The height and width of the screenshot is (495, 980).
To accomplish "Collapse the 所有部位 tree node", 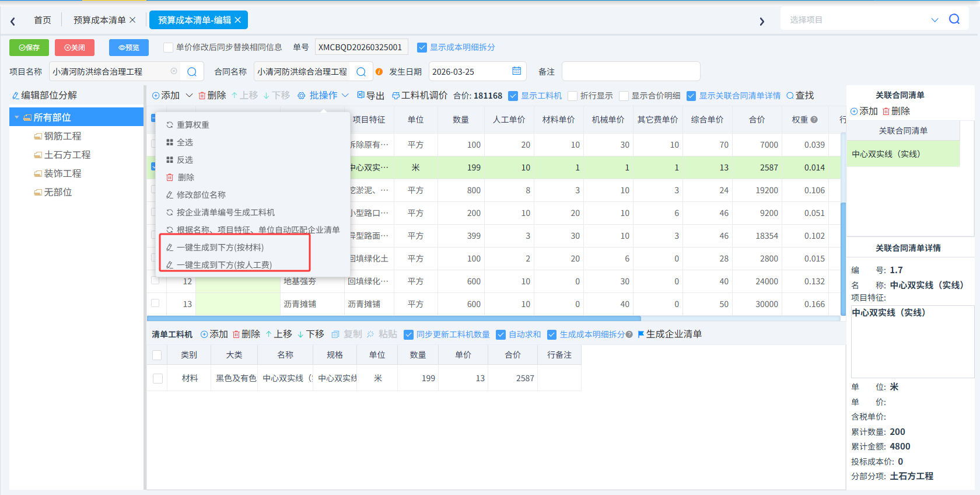I will [x=17, y=117].
